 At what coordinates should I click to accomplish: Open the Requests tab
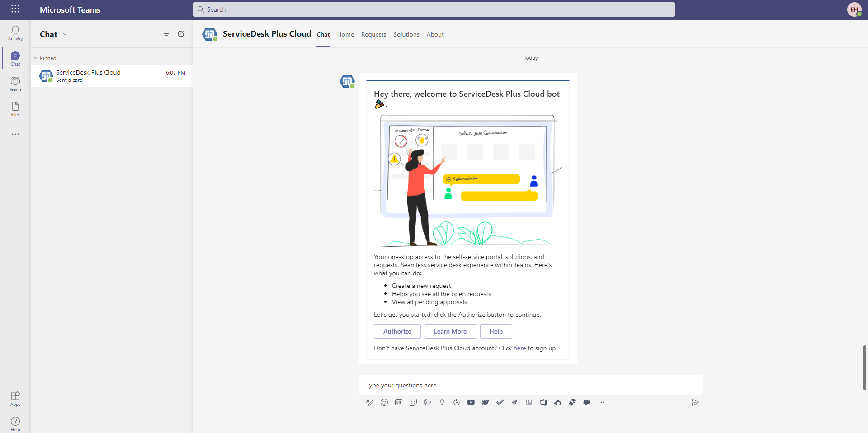click(374, 34)
